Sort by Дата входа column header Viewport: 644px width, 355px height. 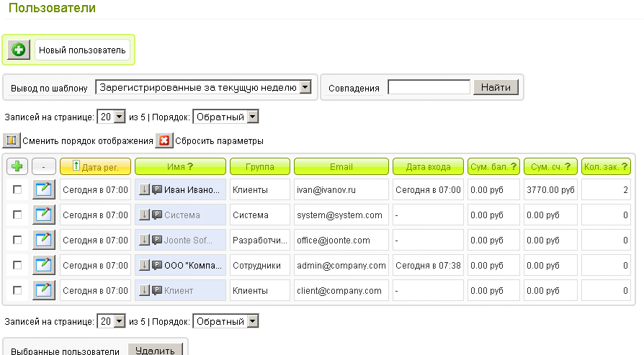[428, 166]
